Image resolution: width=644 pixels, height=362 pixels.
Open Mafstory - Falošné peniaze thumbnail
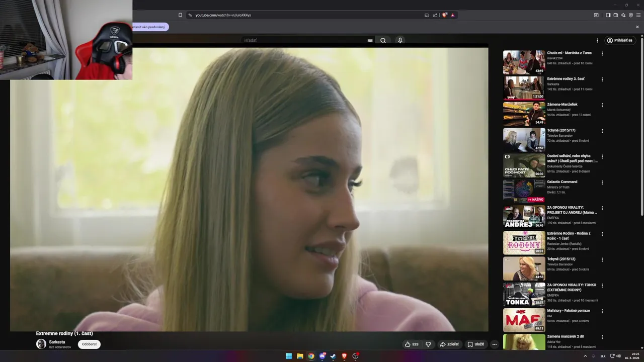524,320
